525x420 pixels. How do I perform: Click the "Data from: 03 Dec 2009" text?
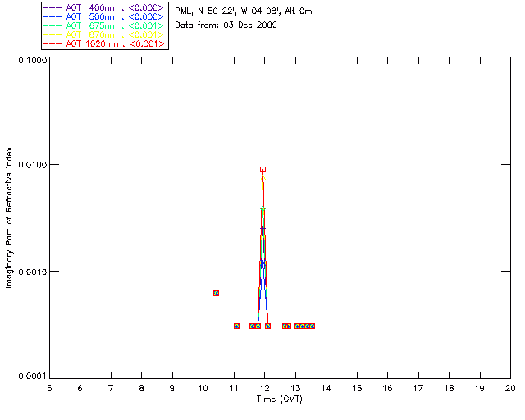[x=226, y=25]
